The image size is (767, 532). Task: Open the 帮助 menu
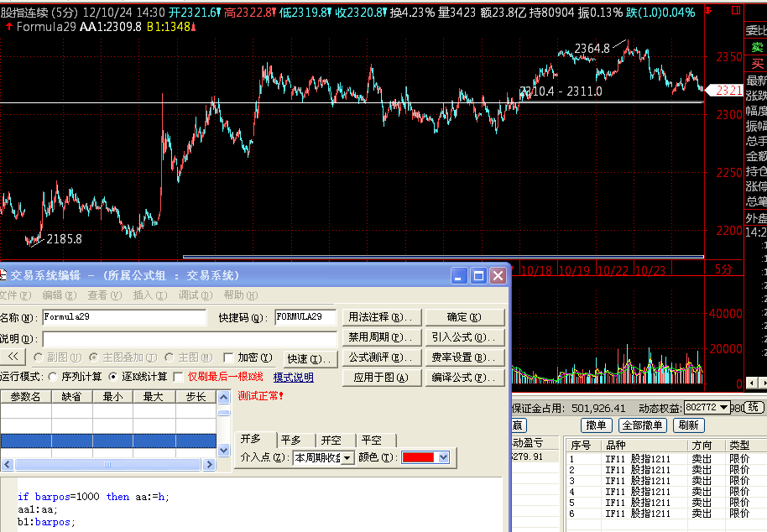click(x=241, y=295)
